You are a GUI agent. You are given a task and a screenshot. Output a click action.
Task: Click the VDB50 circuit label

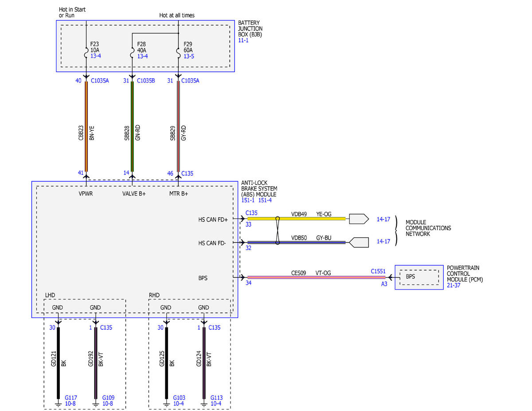[299, 238]
